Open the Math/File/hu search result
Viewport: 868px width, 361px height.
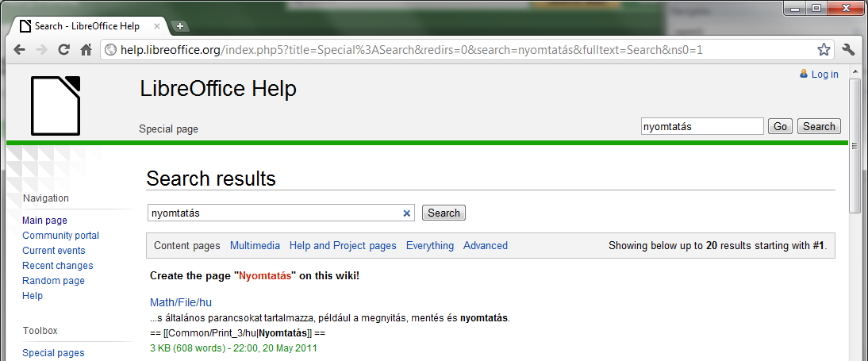181,303
